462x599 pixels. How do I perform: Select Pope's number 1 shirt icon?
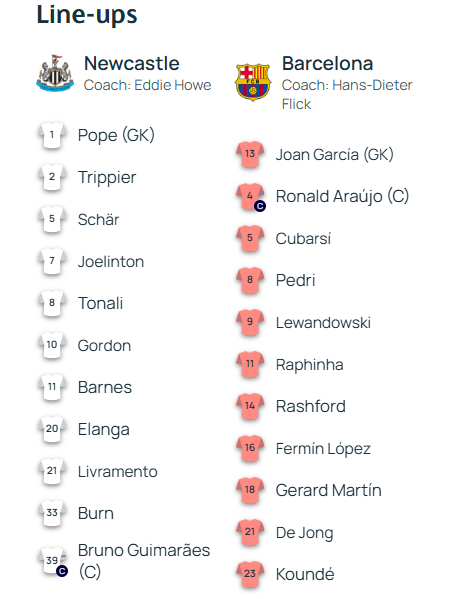click(52, 135)
